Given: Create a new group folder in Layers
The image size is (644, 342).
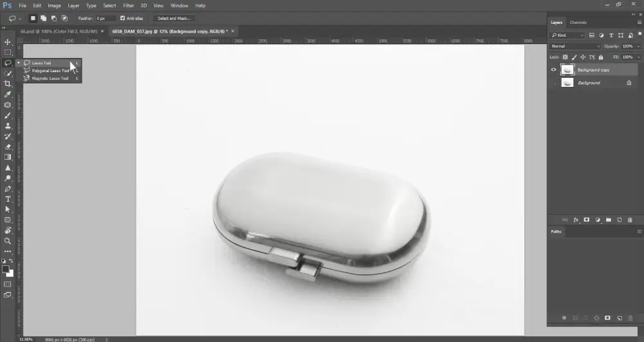Looking at the screenshot, I should pos(609,220).
